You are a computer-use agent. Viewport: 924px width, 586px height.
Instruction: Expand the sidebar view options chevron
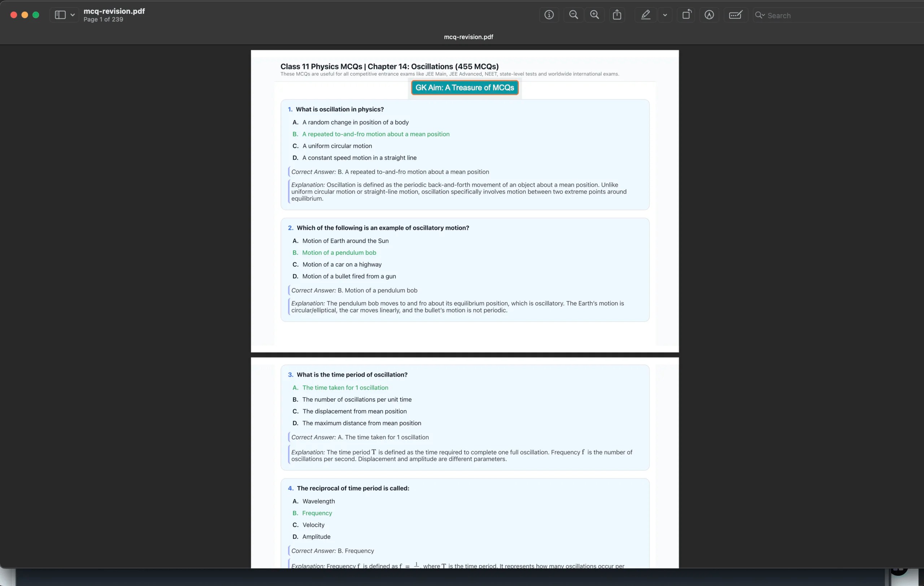tap(73, 15)
